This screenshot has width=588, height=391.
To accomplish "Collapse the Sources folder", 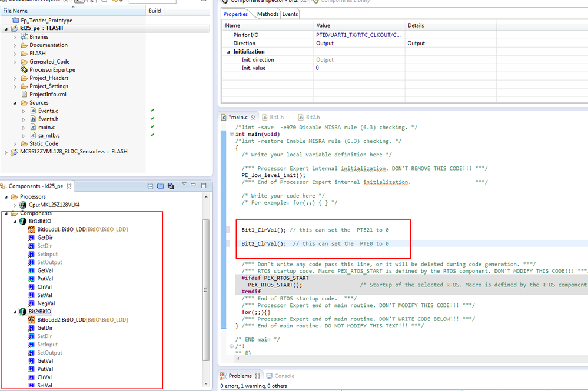I will click(15, 103).
